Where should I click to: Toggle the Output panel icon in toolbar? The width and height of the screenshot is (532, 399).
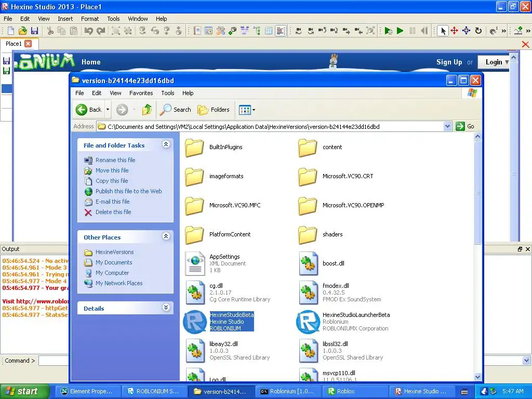point(281,31)
